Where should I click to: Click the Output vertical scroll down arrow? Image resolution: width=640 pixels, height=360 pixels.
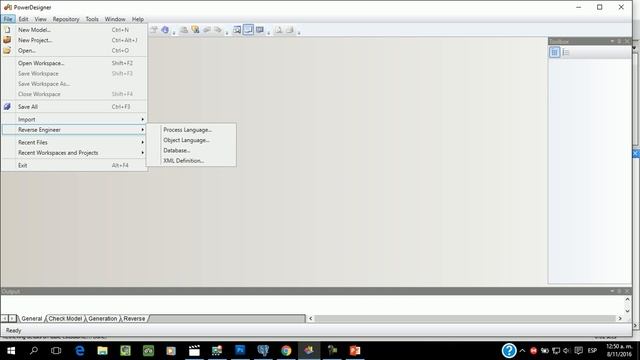point(627,310)
